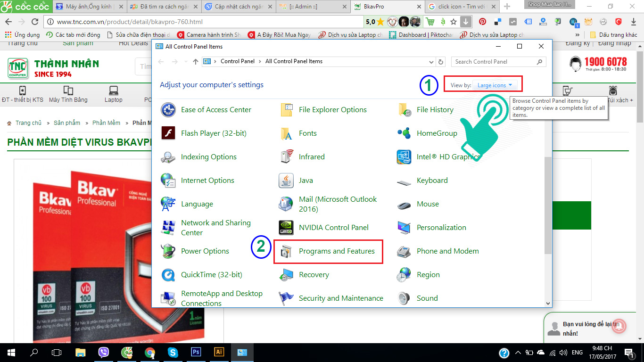The image size is (644, 362).
Task: Open the QuickTime (32-bit) icon
Action: (168, 275)
